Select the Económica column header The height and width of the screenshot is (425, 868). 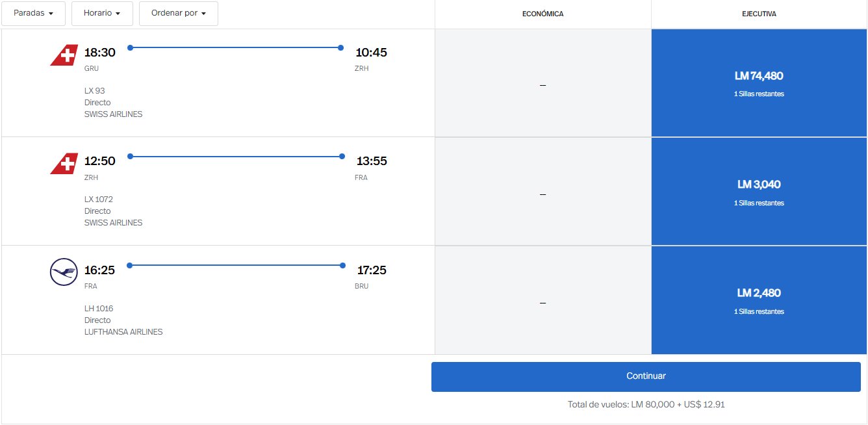[x=543, y=14]
